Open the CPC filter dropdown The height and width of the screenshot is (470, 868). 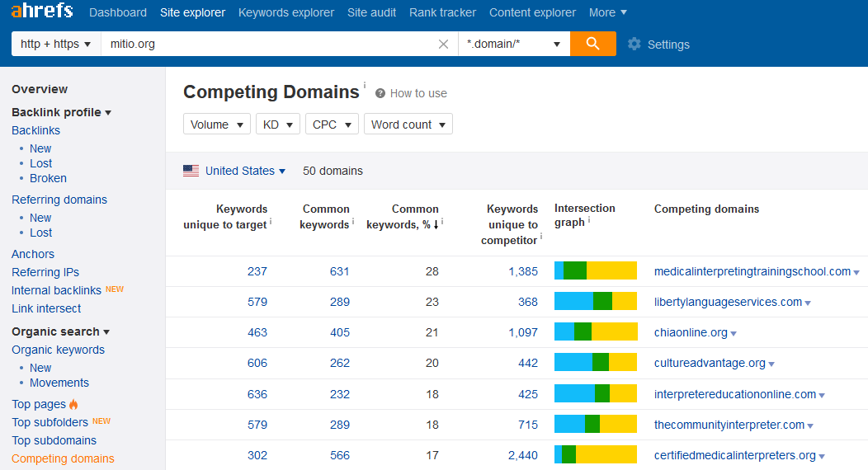pos(333,125)
